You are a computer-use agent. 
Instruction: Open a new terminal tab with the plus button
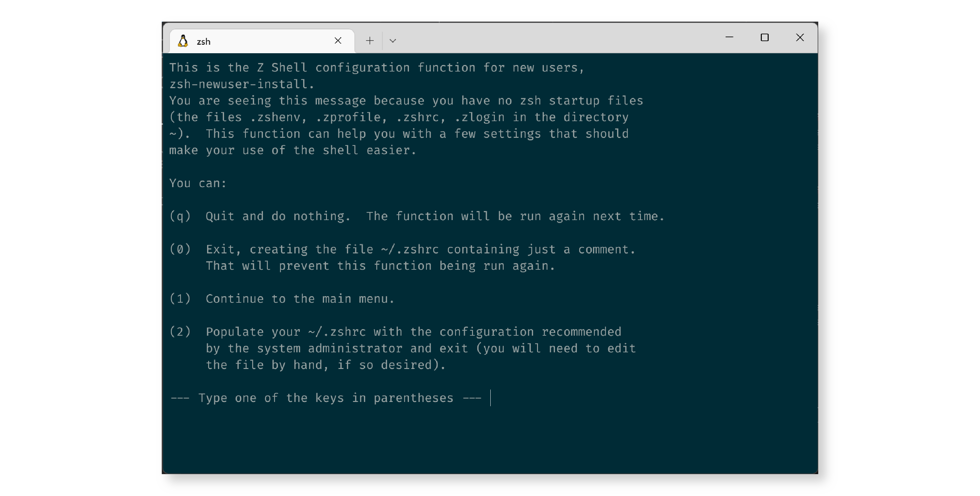pos(369,40)
